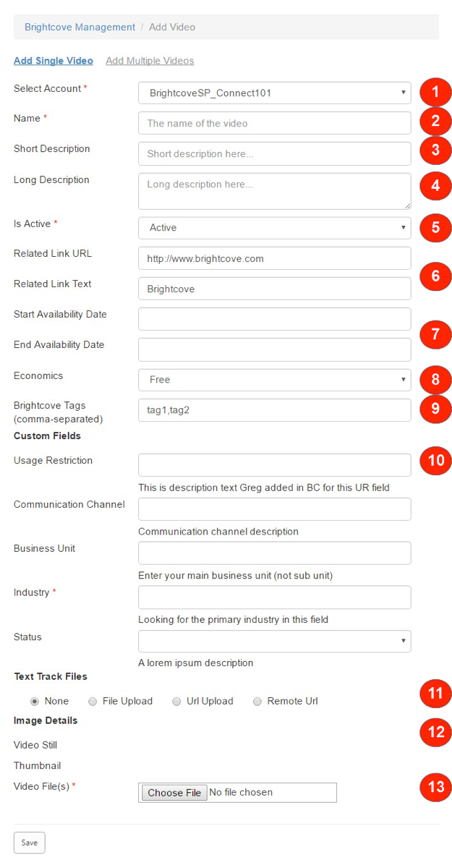This screenshot has width=452, height=868.
Task: Switch to Add Single Video tab
Action: pyautogui.click(x=54, y=61)
